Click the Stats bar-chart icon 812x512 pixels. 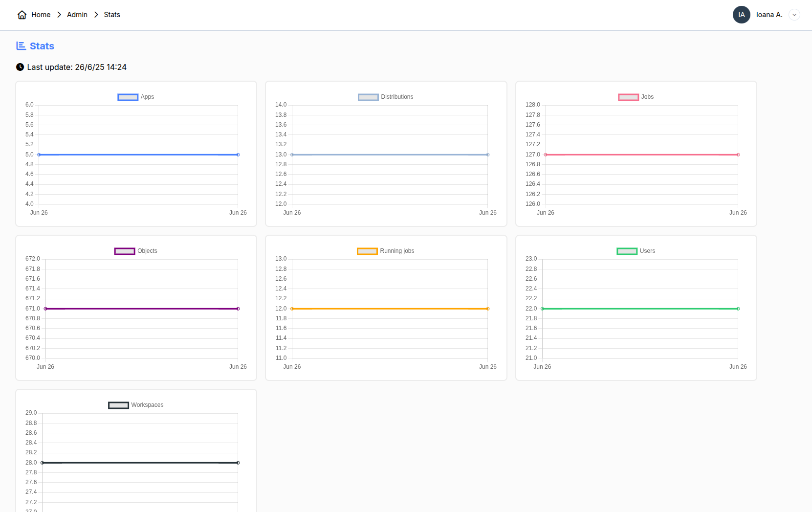click(x=21, y=46)
